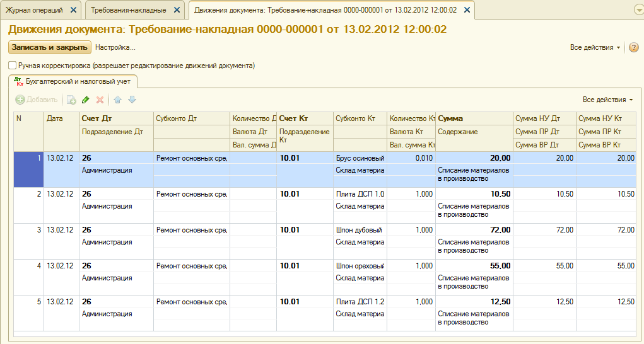Screen dimensions: 644x344
Task: Close the Движения документа tab
Action: (467, 10)
